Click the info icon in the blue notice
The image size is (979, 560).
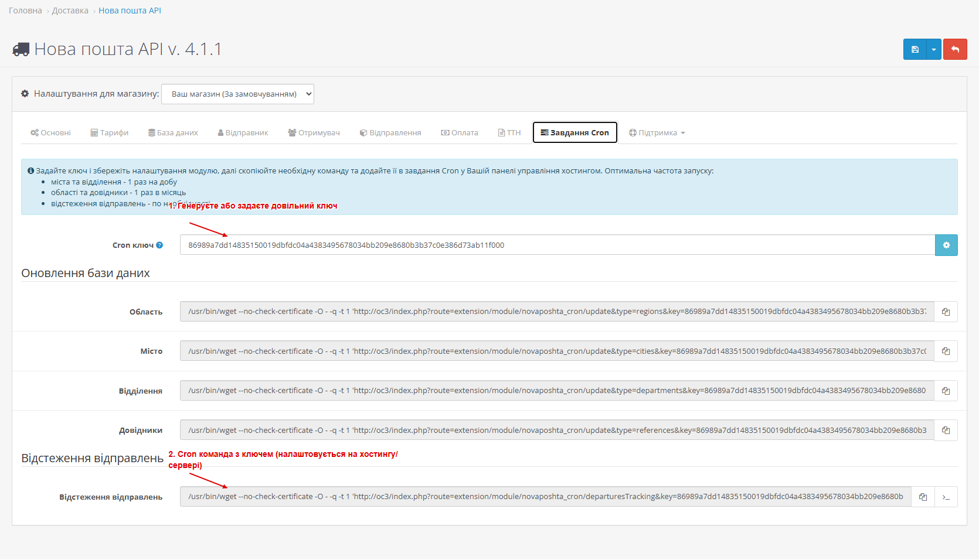30,171
